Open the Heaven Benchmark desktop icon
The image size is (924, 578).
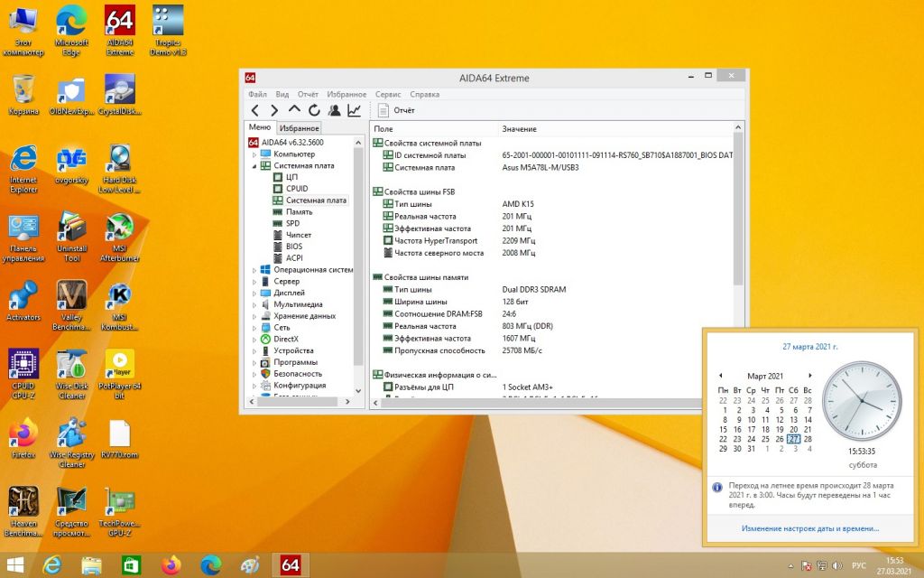pos(23,512)
